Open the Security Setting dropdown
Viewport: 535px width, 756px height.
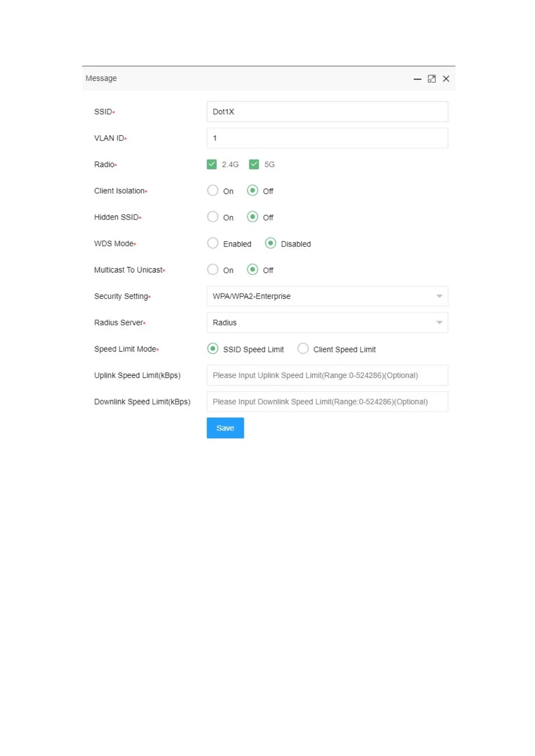point(327,296)
